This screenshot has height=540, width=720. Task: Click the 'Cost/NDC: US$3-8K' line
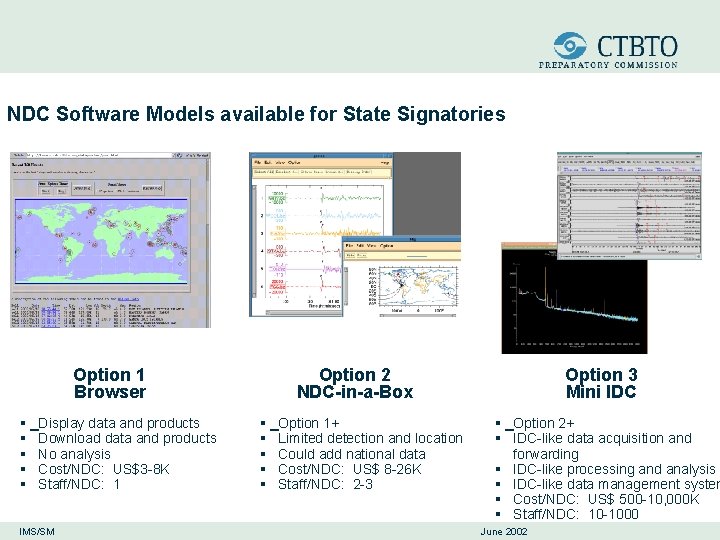104,469
